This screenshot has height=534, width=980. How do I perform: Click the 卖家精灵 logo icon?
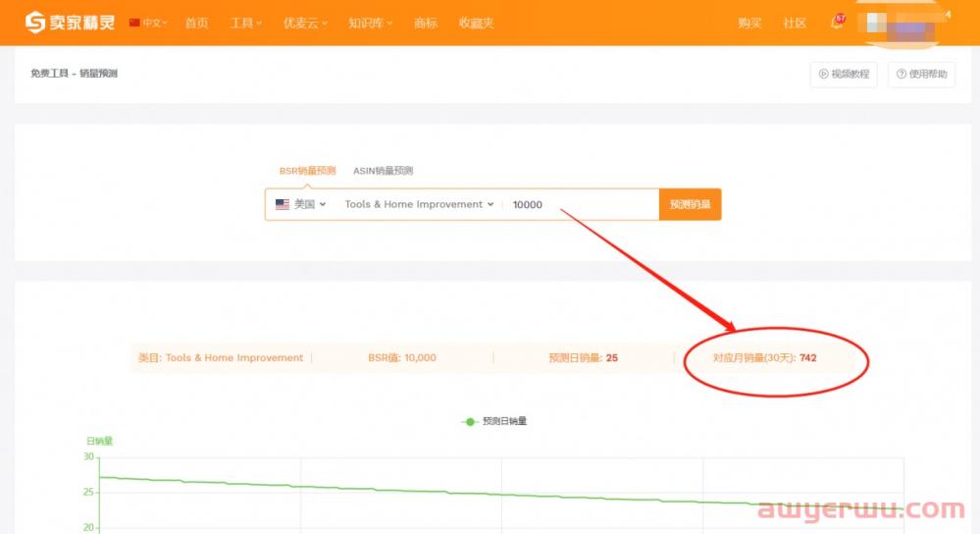tap(35, 22)
